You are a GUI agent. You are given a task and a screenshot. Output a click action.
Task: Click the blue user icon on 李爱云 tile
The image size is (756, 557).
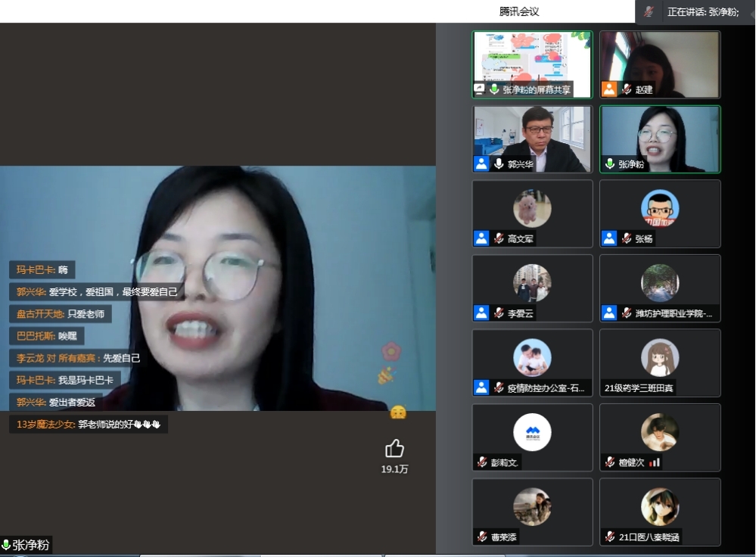coord(481,313)
